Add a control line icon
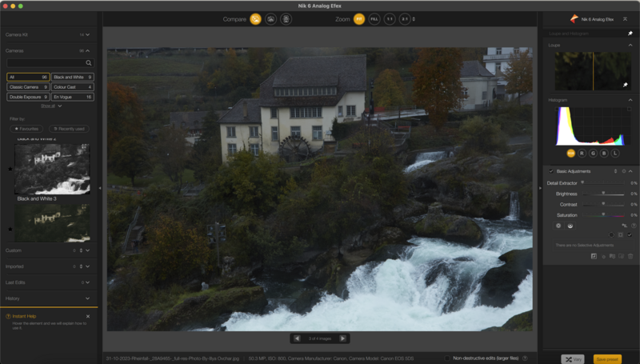Viewport: 640px width, 364px height. 570,226
